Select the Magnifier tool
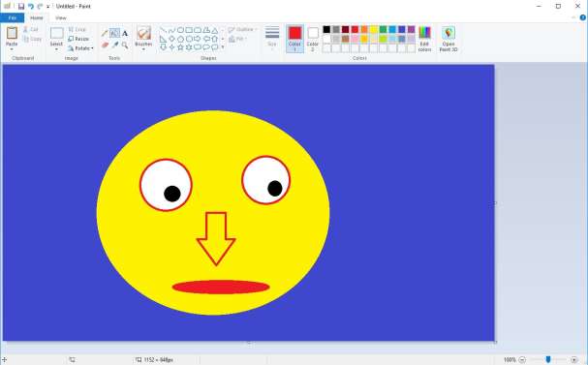 [125, 46]
